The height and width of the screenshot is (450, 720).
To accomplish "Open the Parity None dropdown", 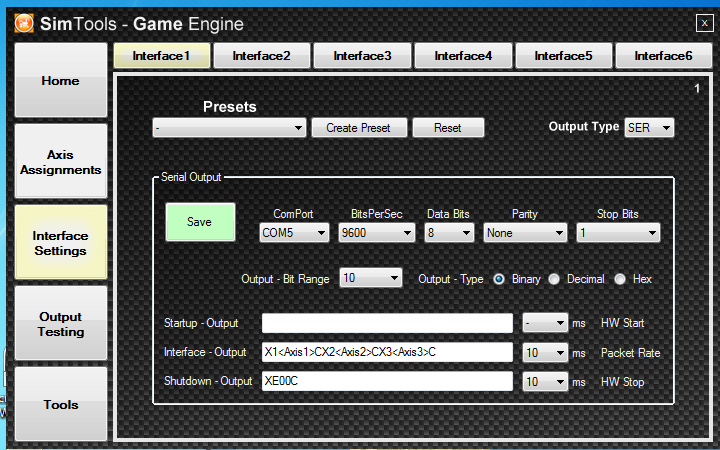I will (x=525, y=233).
